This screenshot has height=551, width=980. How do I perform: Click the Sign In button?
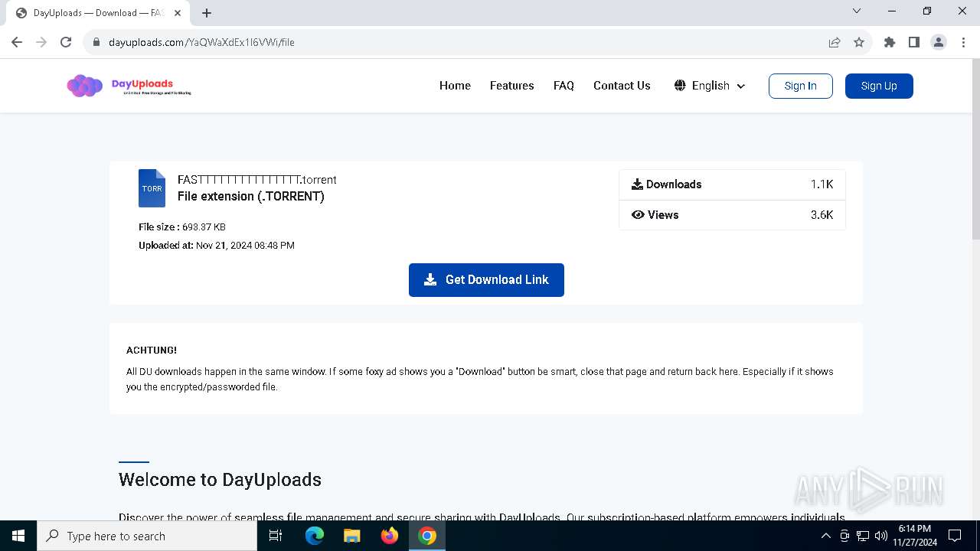pyautogui.click(x=801, y=86)
